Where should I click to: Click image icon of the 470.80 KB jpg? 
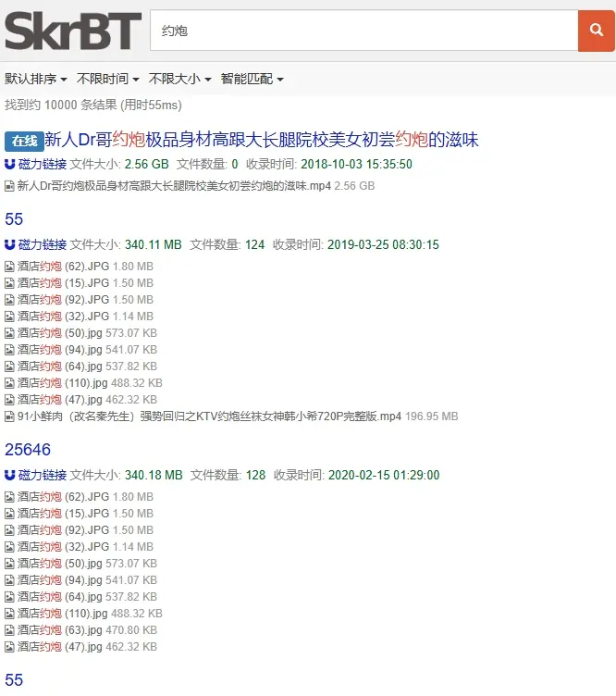coord(9,630)
